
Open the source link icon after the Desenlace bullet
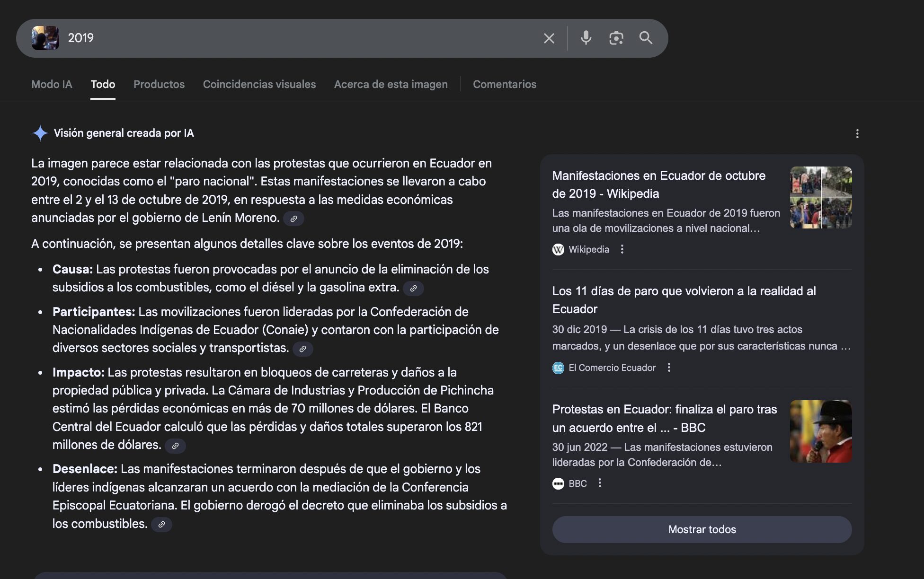click(x=161, y=525)
